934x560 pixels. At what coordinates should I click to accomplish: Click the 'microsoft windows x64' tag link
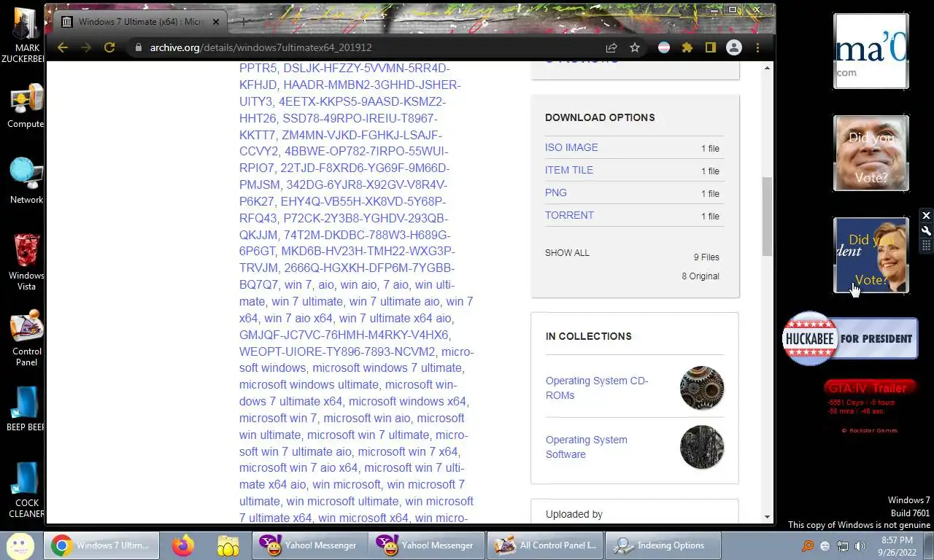[408, 401]
